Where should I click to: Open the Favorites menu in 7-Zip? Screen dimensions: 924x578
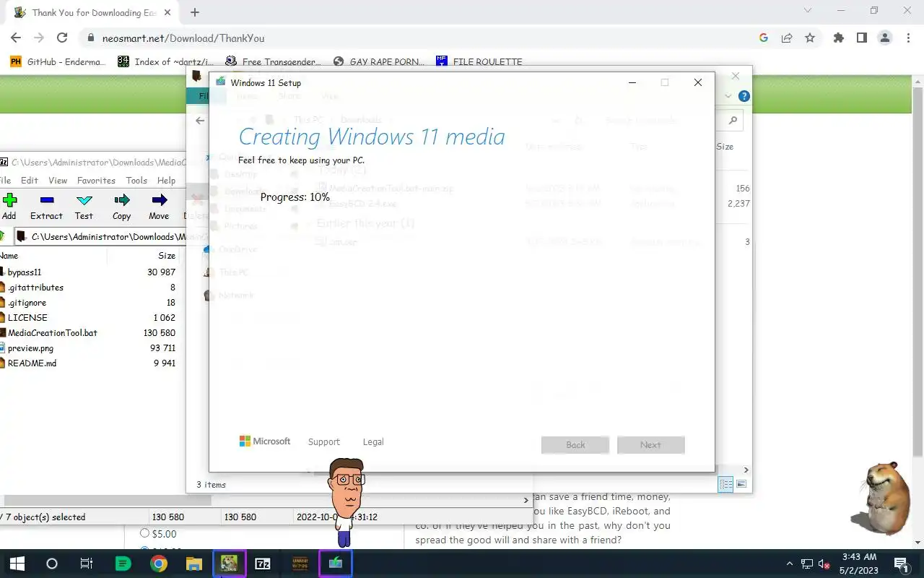96,181
